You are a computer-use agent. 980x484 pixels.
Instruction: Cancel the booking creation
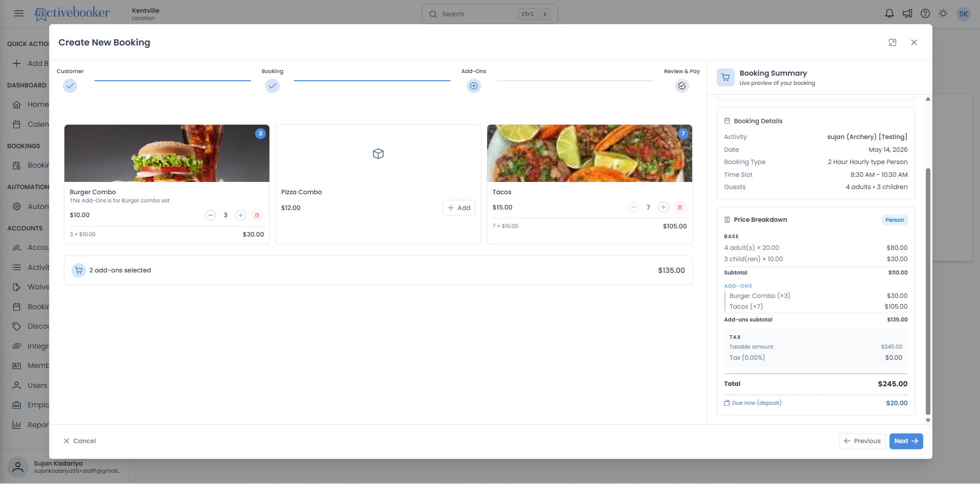pos(80,441)
